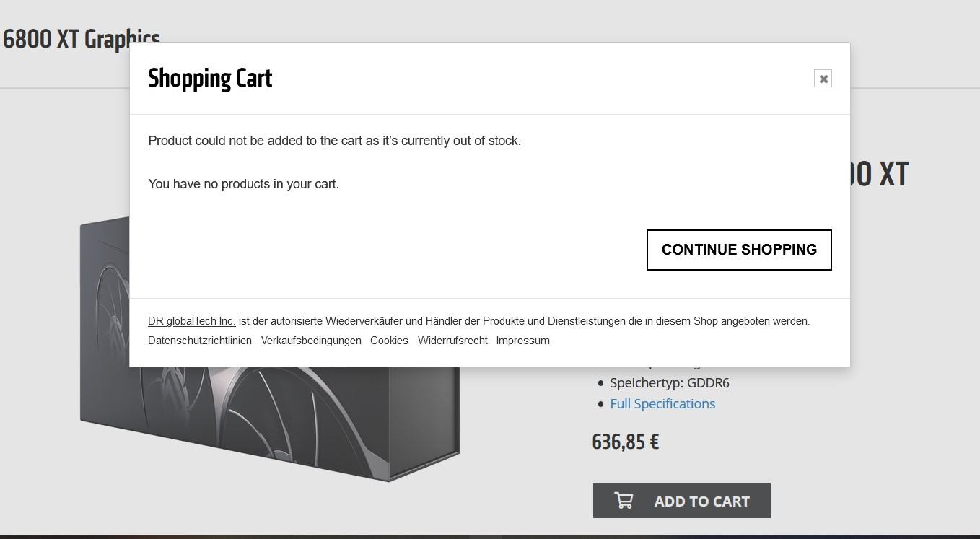Open the Widerrufsrecht link

452,341
